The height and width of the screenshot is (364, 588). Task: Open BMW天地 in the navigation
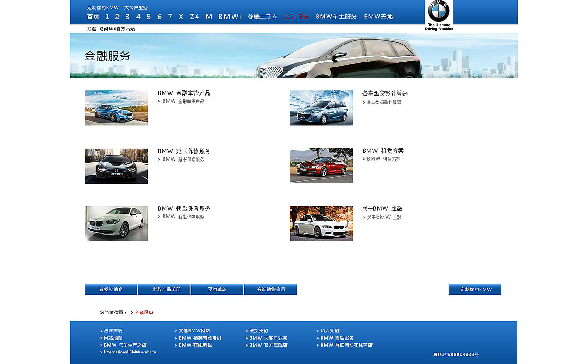[379, 17]
